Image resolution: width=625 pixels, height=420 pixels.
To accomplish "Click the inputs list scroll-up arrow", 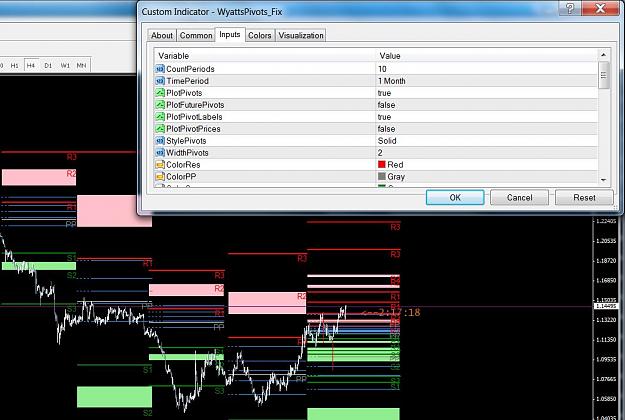I will (x=603, y=55).
